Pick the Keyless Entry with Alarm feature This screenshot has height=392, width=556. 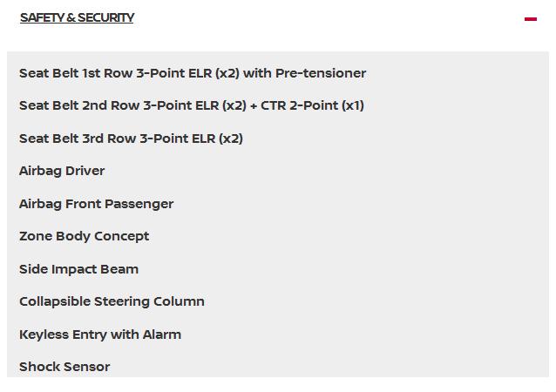pos(100,335)
